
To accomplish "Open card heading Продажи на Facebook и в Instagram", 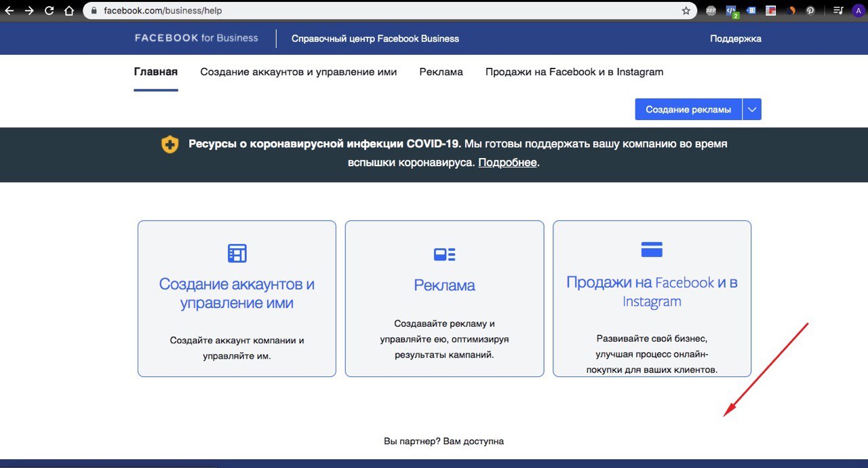I will (x=652, y=292).
